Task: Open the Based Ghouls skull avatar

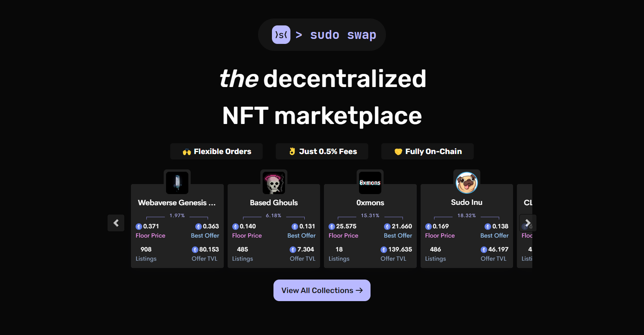Action: click(x=274, y=183)
